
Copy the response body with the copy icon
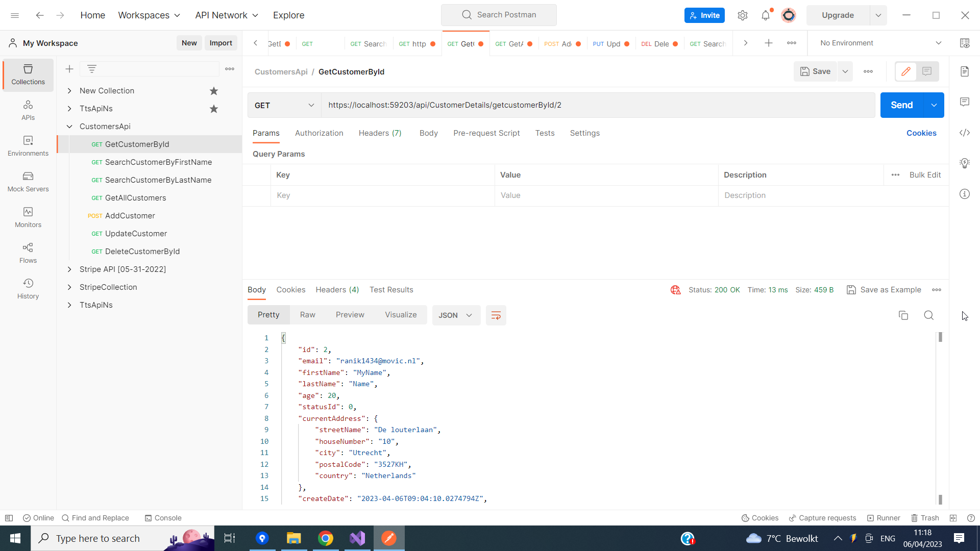(x=903, y=315)
